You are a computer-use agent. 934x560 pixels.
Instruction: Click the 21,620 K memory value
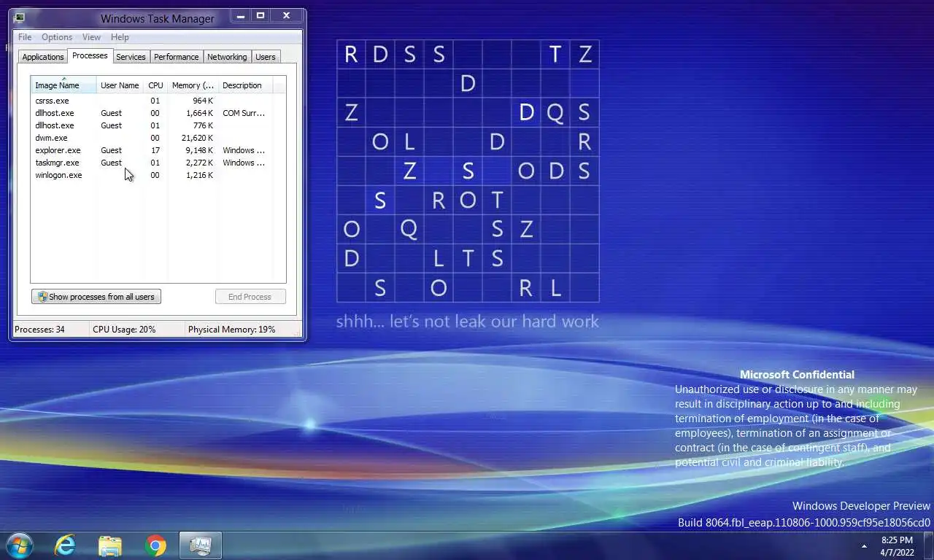click(x=197, y=138)
